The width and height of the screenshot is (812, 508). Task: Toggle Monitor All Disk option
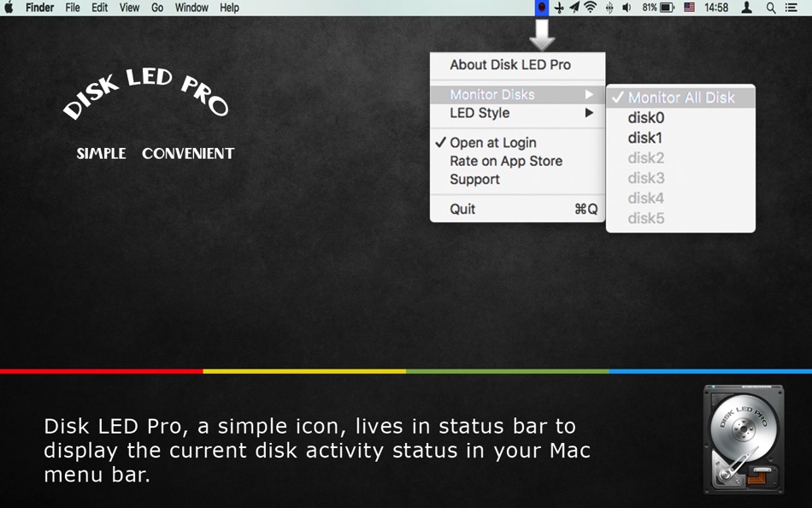pyautogui.click(x=680, y=97)
